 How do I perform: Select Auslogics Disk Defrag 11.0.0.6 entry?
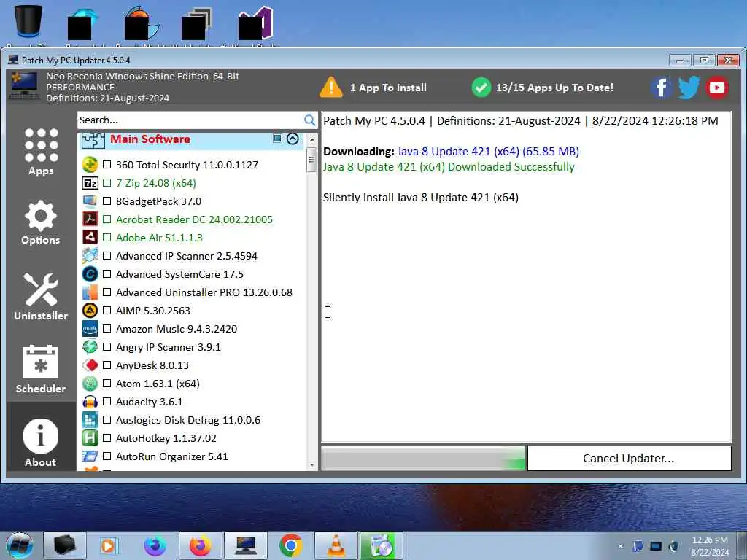(x=188, y=420)
